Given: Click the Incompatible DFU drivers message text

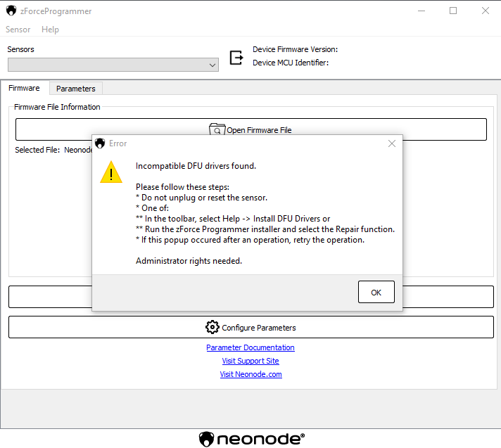Looking at the screenshot, I should 196,166.
